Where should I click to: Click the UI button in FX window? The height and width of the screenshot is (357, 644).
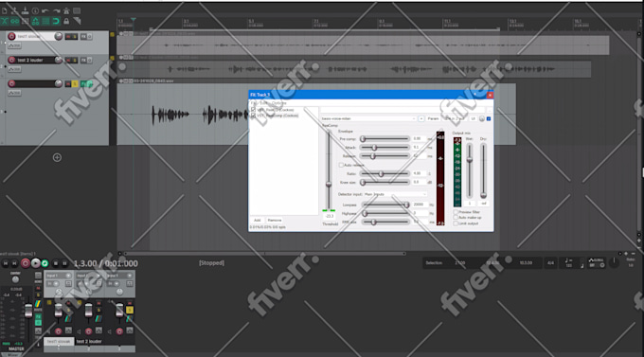click(x=474, y=118)
